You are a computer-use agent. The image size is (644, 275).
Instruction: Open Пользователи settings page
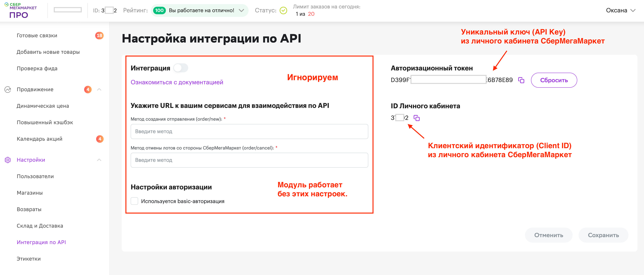[35, 176]
